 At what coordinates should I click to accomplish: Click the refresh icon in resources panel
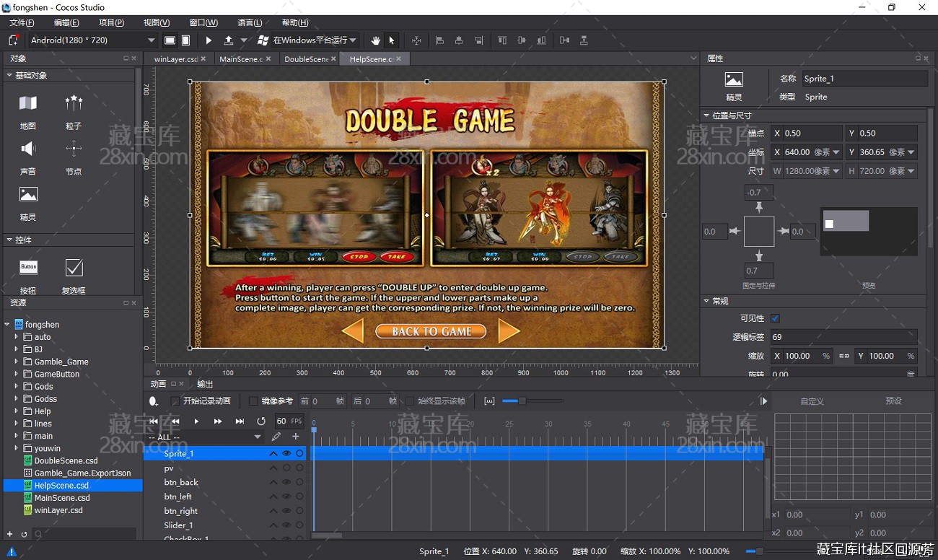24,534
